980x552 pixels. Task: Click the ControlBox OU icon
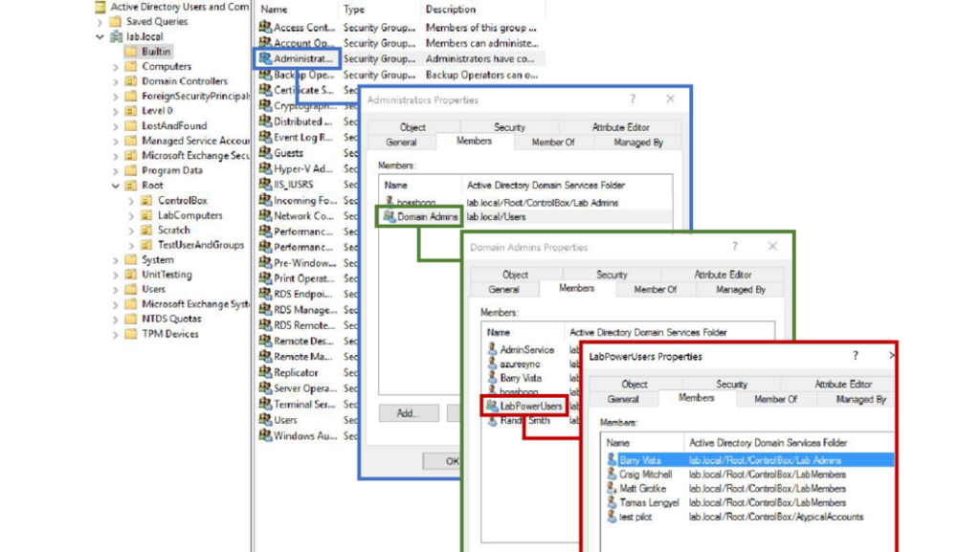pos(146,200)
